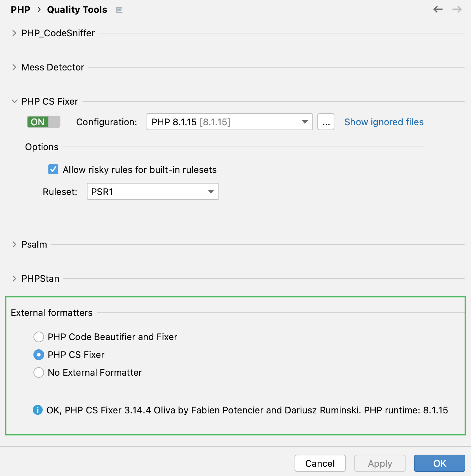The width and height of the screenshot is (471, 476).
Task: Toggle the PHP CS Fixer ON switch
Action: (44, 122)
